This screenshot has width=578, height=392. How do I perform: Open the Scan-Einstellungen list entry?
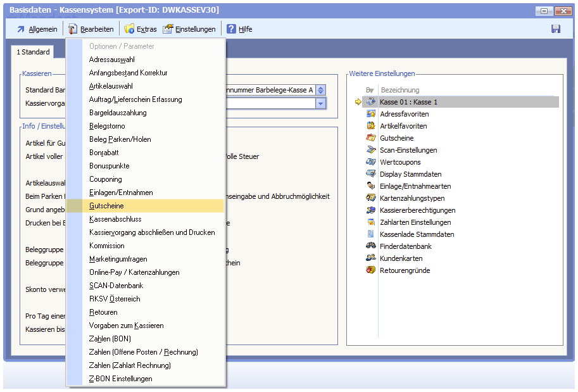pos(409,150)
